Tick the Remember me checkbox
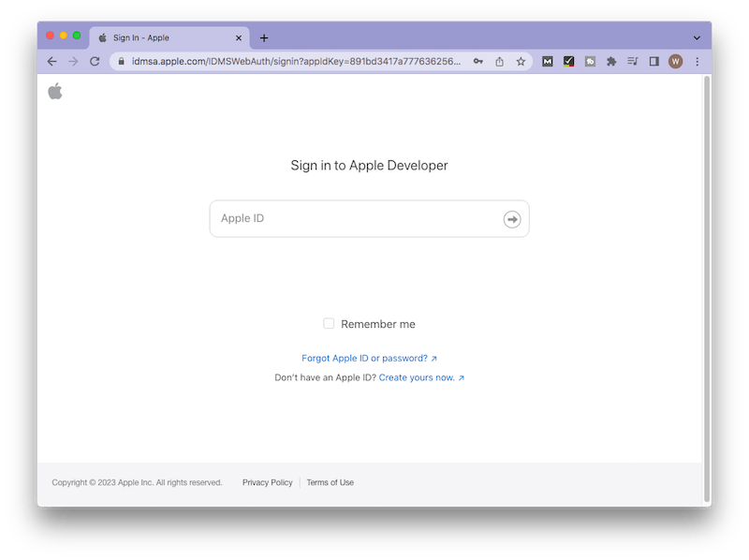This screenshot has height=560, width=749. point(329,323)
